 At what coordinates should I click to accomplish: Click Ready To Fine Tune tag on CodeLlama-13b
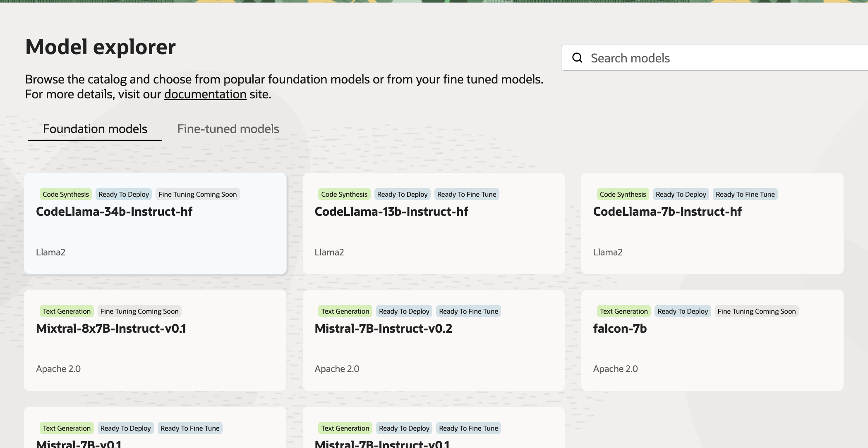coord(466,194)
